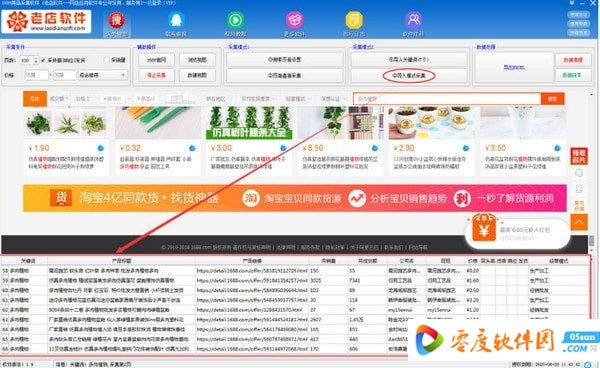Click the 淘宝4亿同款货 banner

click(295, 198)
